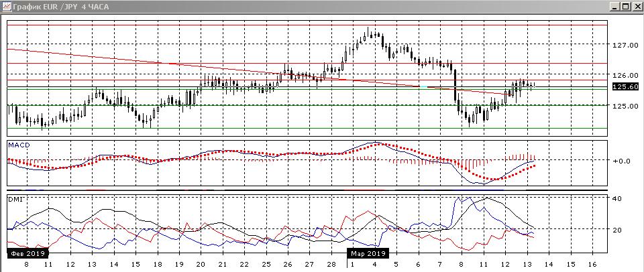This screenshot has width=644, height=272.
Task: Click the cyan marker on the trend line
Action: pyautogui.click(x=423, y=86)
